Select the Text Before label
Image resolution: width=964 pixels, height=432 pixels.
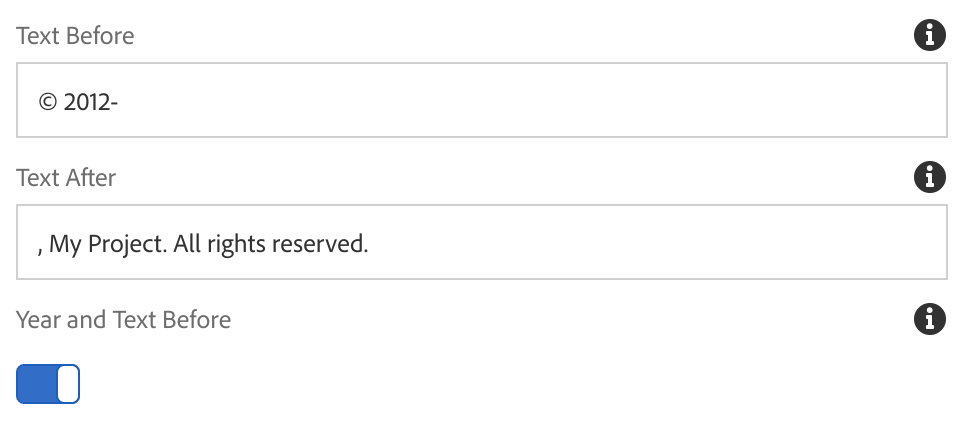click(75, 36)
